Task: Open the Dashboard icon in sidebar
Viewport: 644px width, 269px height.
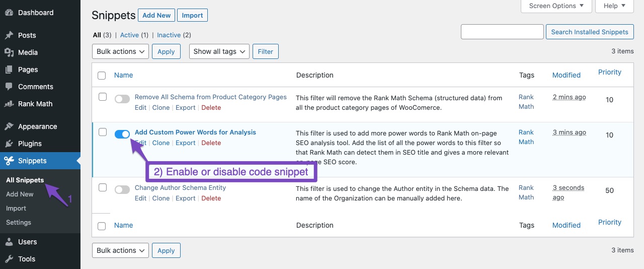Action: (9, 13)
